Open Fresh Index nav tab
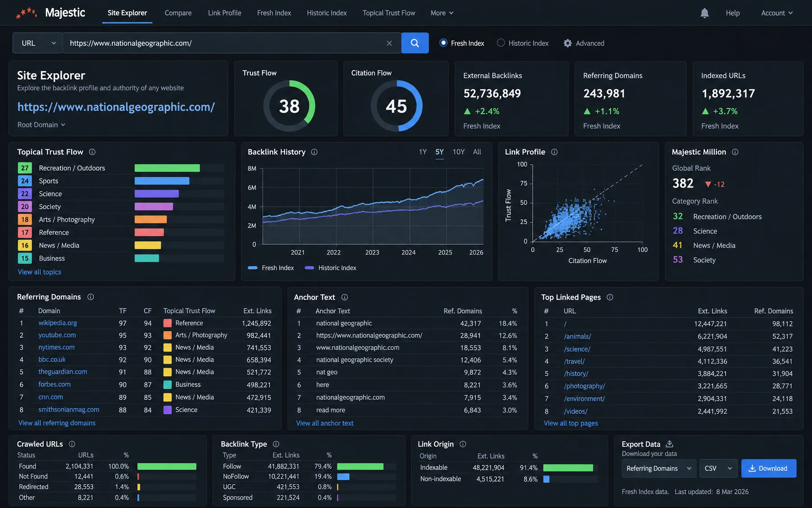 [x=274, y=13]
